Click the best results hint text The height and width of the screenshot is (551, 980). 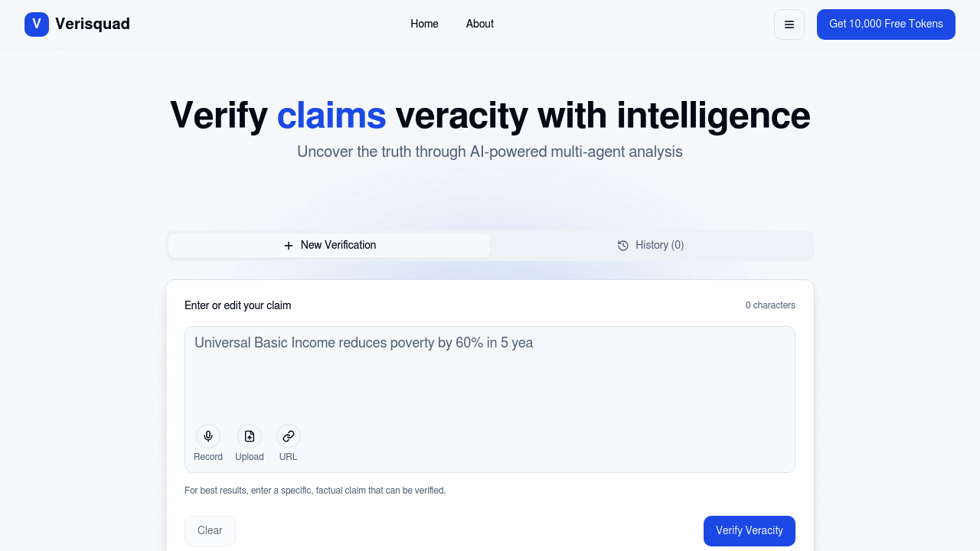click(x=315, y=491)
